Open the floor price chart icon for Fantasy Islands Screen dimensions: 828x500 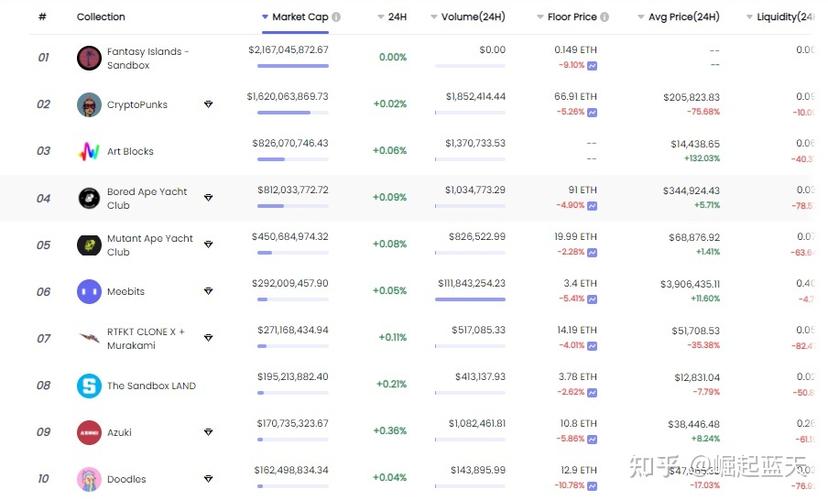[592, 66]
